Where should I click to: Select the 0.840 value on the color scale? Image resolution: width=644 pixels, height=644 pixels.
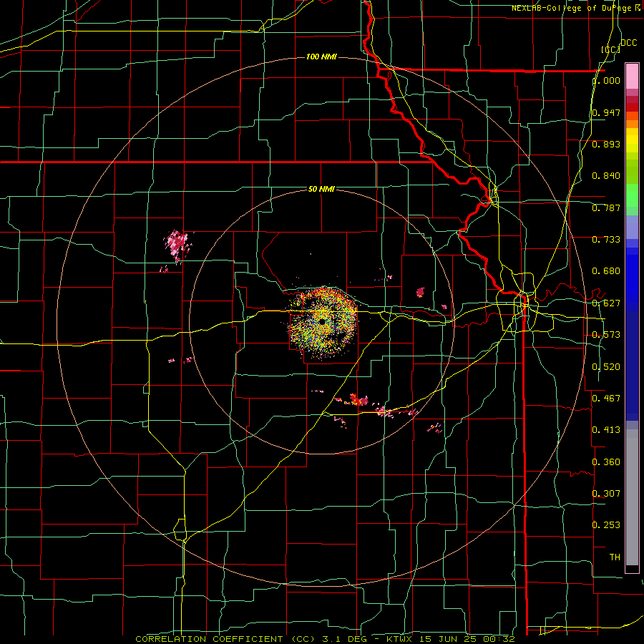606,176
